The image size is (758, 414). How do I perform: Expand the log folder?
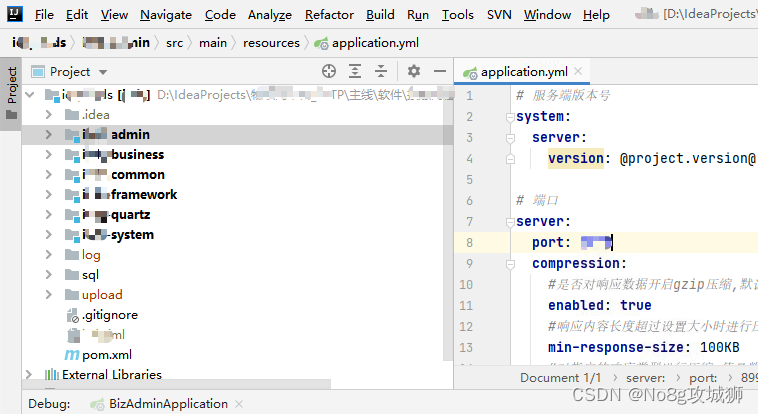(48, 255)
